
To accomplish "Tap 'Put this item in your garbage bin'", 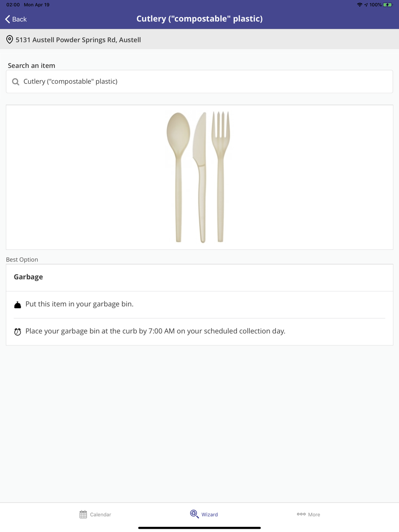I will [79, 304].
